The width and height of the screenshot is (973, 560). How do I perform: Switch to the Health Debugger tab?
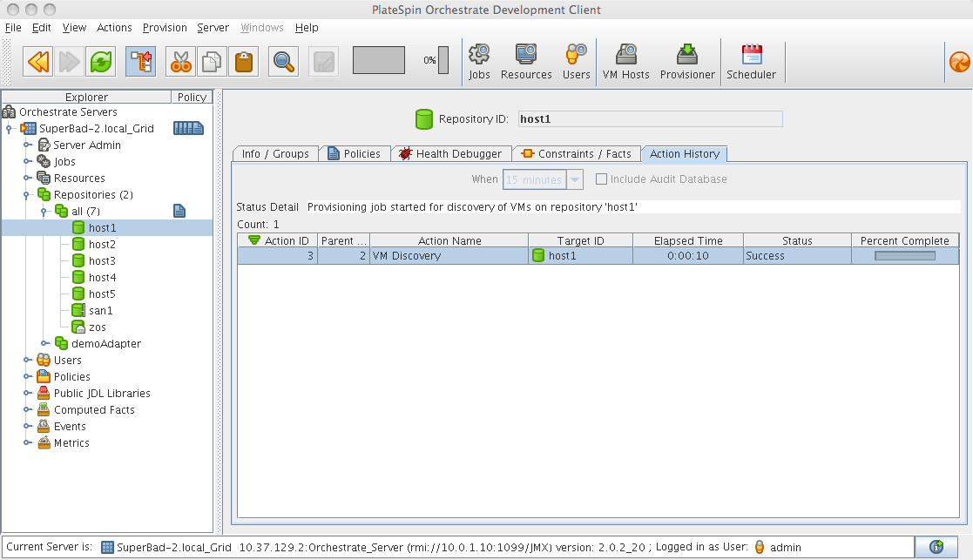[x=451, y=154]
